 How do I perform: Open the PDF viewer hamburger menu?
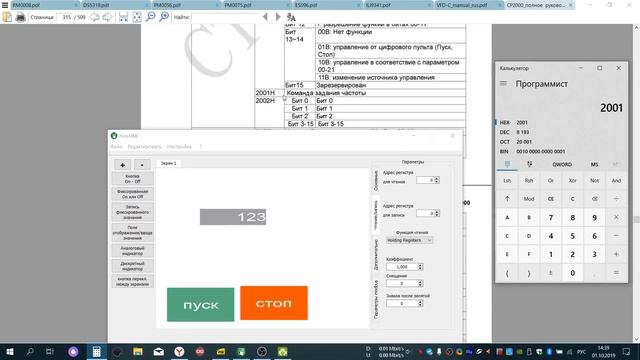pyautogui.click(x=5, y=5)
